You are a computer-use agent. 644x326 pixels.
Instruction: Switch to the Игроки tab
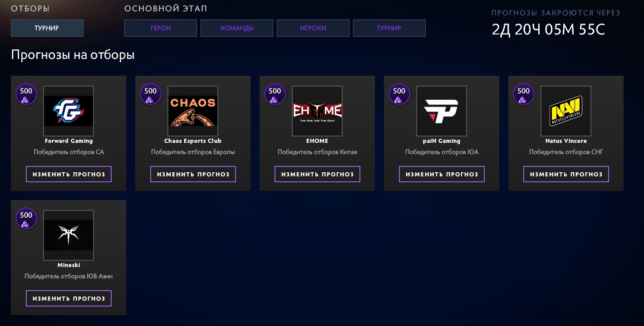(313, 28)
